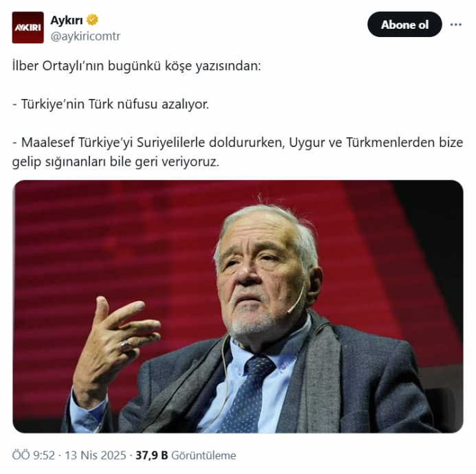Click the 13 Nis 2025 date

[x=95, y=455]
